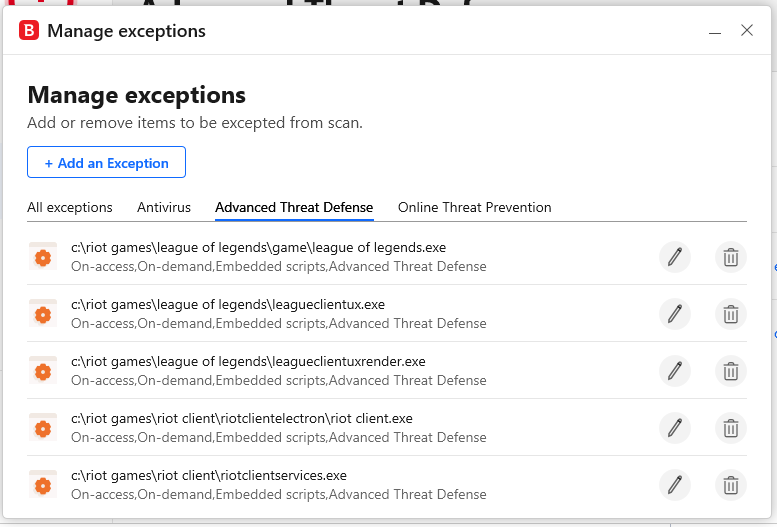This screenshot has height=527, width=777.
Task: Click the Manage exceptions heading
Action: coord(137,95)
